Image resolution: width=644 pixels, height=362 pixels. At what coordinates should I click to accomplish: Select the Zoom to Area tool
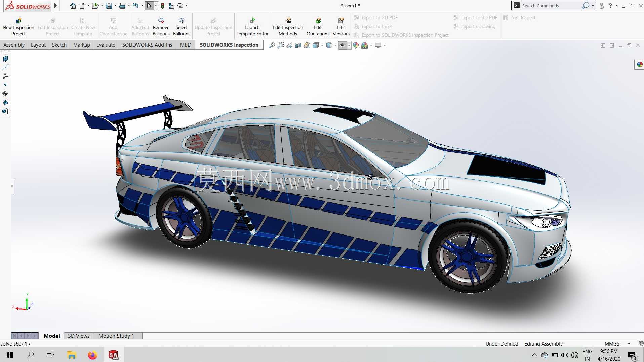281,45
